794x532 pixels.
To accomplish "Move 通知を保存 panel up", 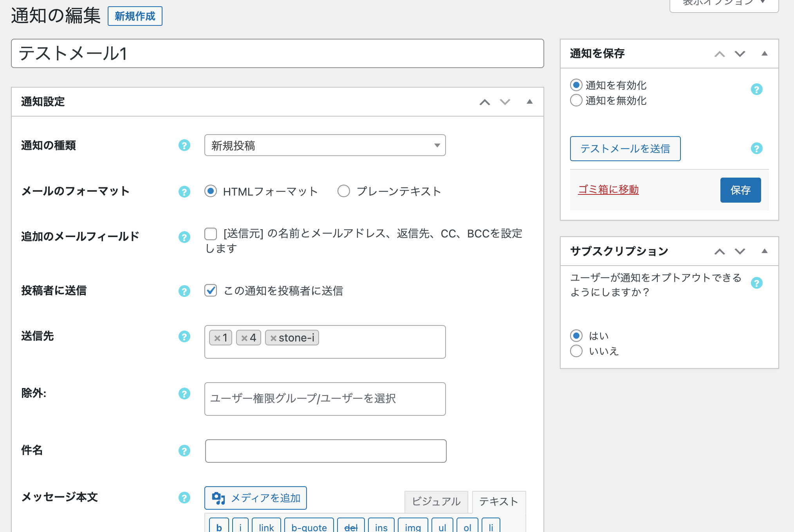I will tap(720, 54).
